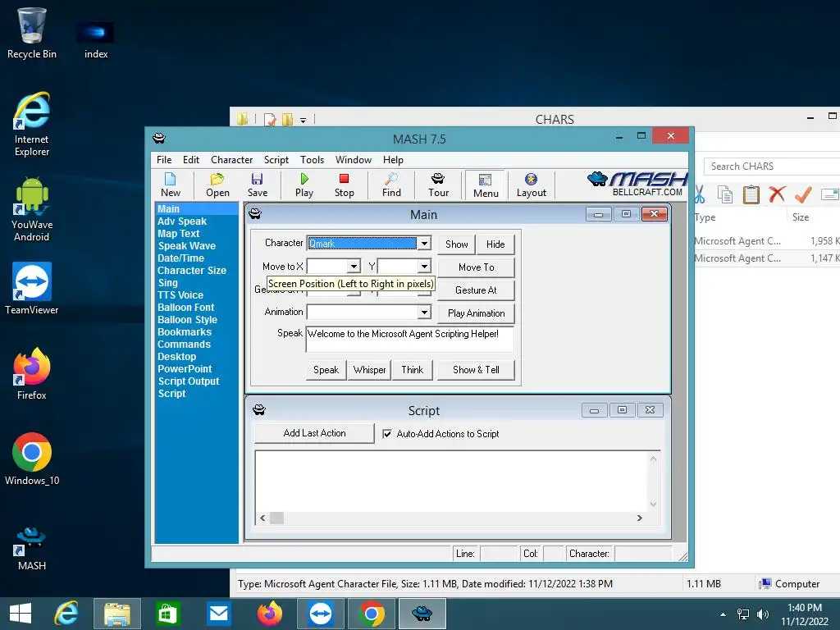Open the Help menu
840x630 pixels.
coord(393,160)
